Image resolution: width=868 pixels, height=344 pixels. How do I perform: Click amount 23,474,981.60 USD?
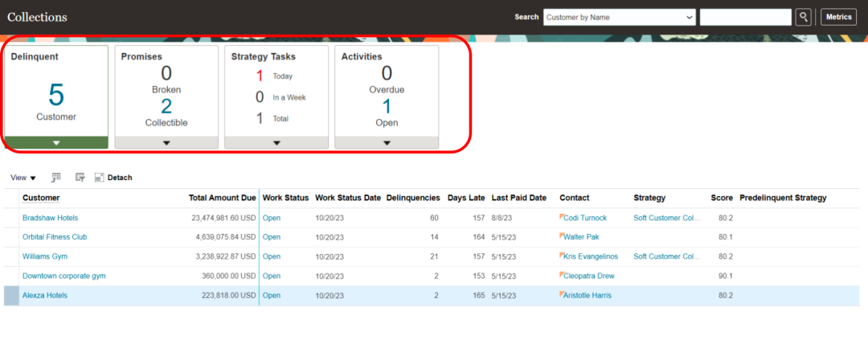(x=223, y=218)
